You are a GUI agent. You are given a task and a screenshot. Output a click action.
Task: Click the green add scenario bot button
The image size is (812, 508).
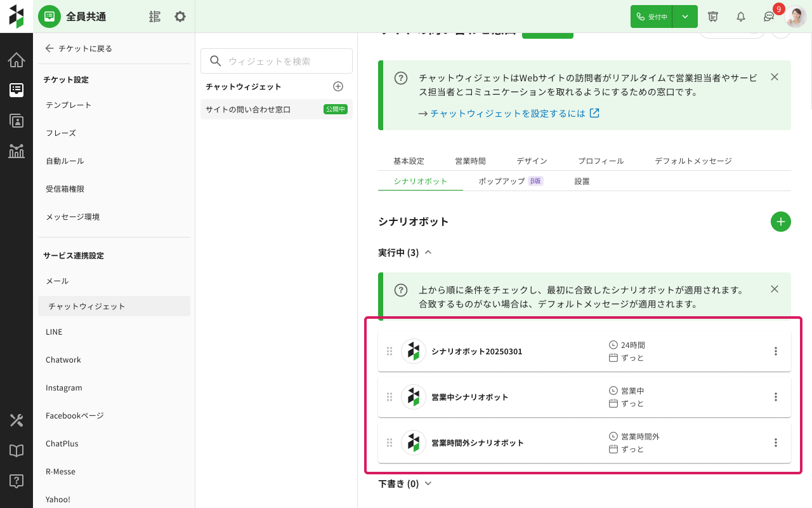[780, 222]
